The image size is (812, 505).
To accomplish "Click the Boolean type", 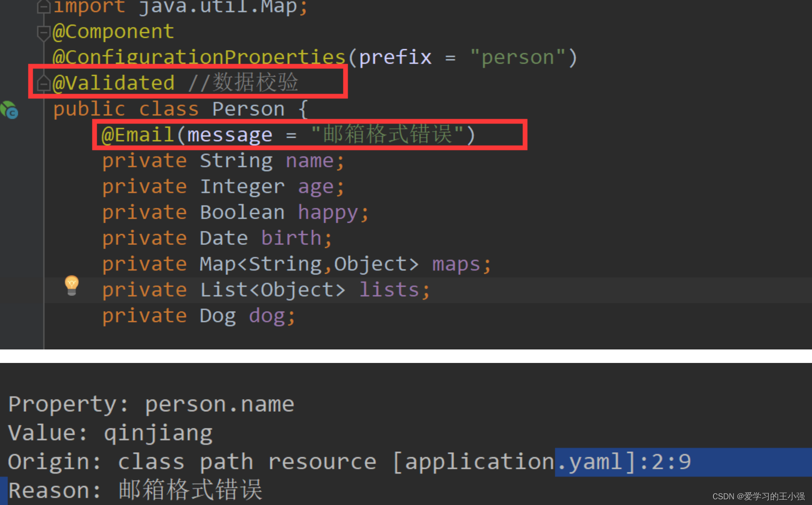I will (x=242, y=212).
